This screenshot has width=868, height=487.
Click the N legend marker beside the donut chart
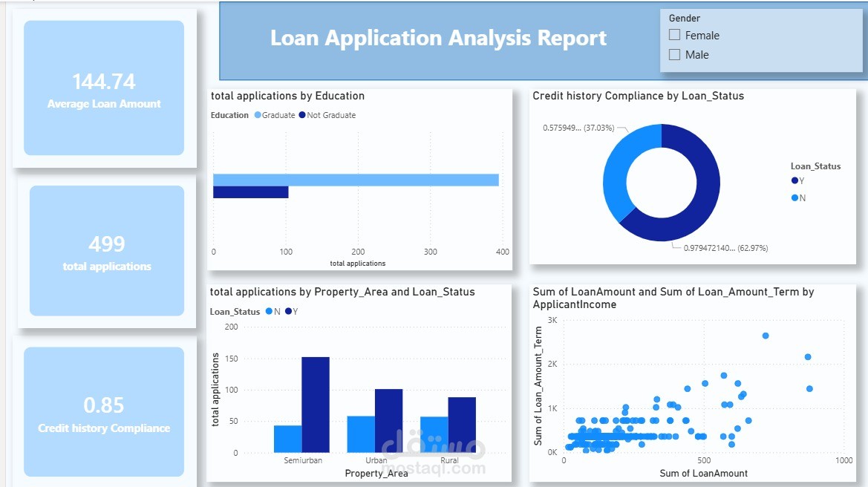(794, 197)
